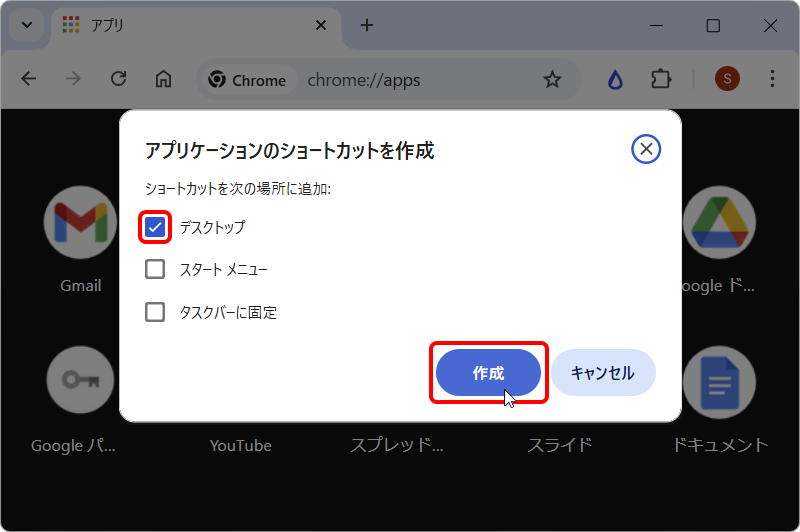Uncheck the デスクトップ checkbox
The image size is (800, 532).
coord(155,227)
